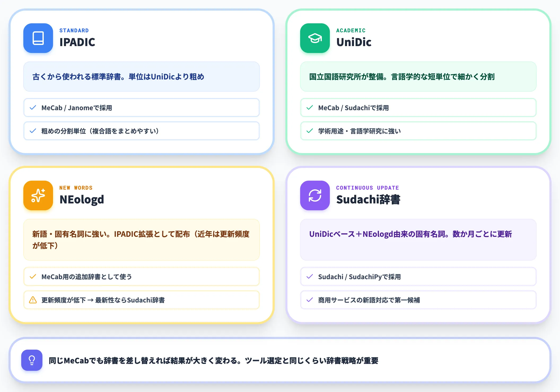The width and height of the screenshot is (560, 392).
Task: Click the blue book icon for IPADIC
Action: pos(38,38)
